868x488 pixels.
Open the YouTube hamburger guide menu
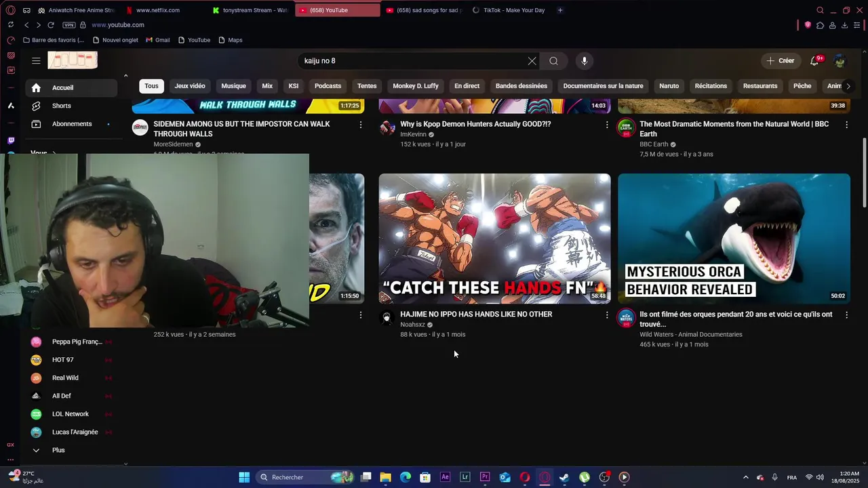tap(36, 61)
